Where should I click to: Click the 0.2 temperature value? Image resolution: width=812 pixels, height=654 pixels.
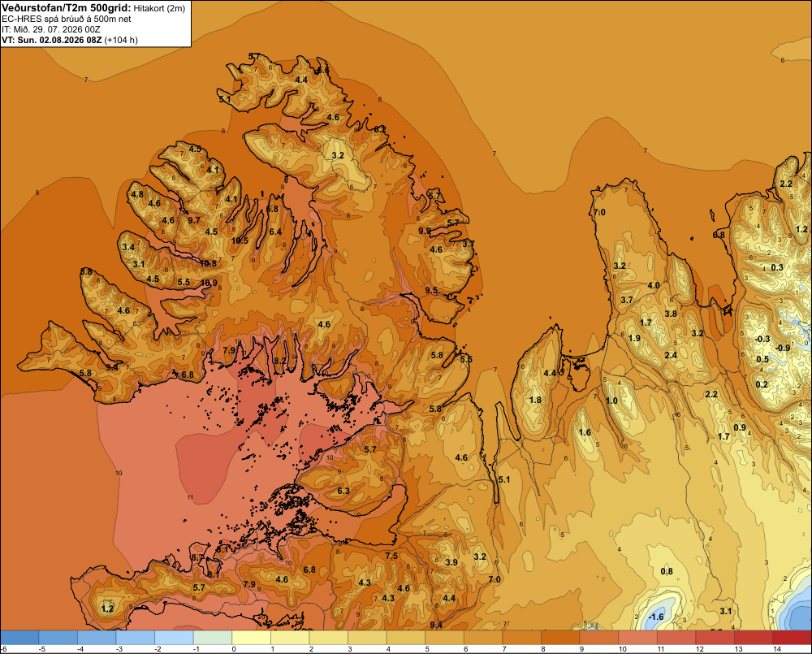(762, 384)
